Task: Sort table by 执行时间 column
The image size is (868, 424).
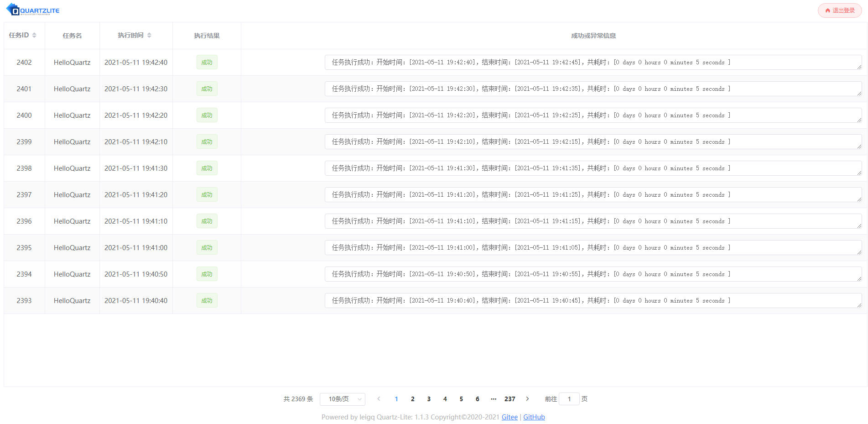Action: 149,35
